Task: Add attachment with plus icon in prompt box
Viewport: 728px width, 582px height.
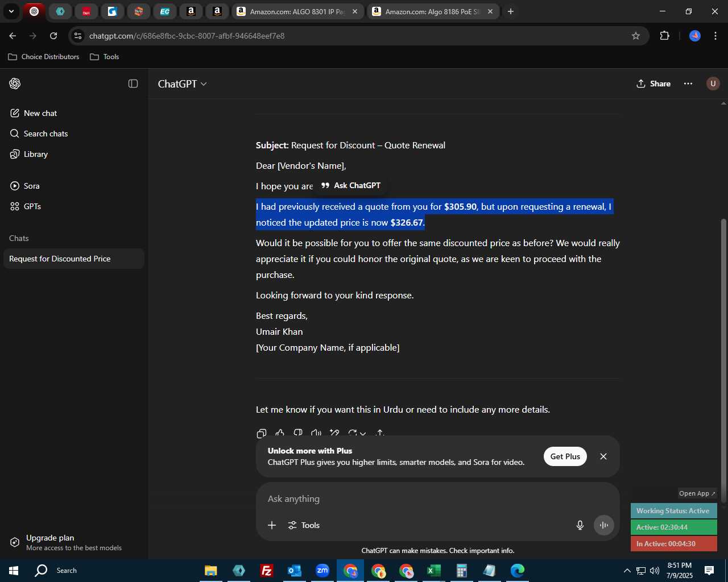Action: coord(272,525)
